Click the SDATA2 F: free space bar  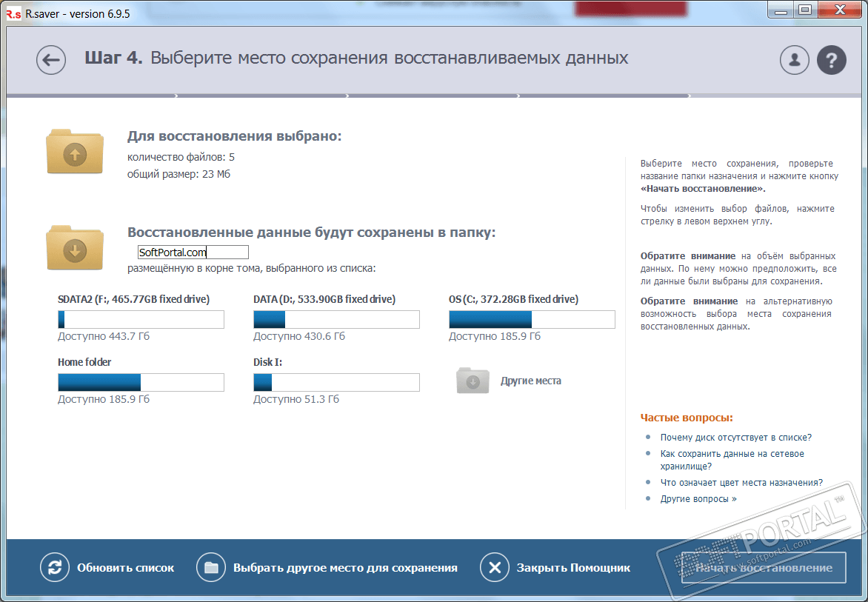pos(141,319)
